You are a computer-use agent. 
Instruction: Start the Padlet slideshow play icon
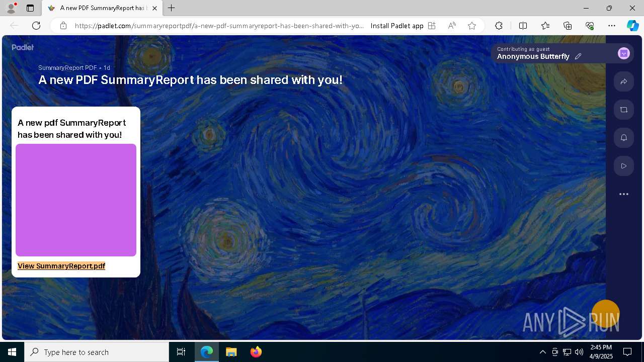coord(624,166)
